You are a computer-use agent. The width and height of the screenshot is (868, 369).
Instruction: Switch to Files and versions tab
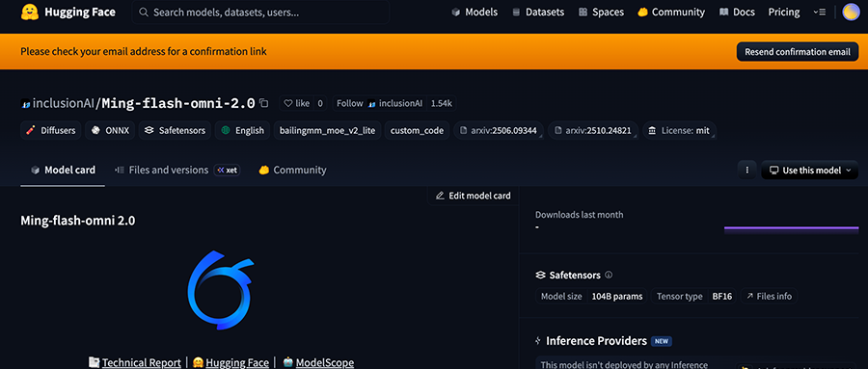pos(161,171)
